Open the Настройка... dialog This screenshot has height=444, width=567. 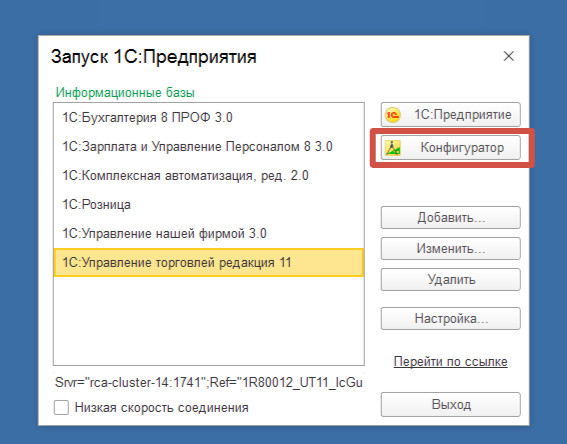pyautogui.click(x=451, y=319)
